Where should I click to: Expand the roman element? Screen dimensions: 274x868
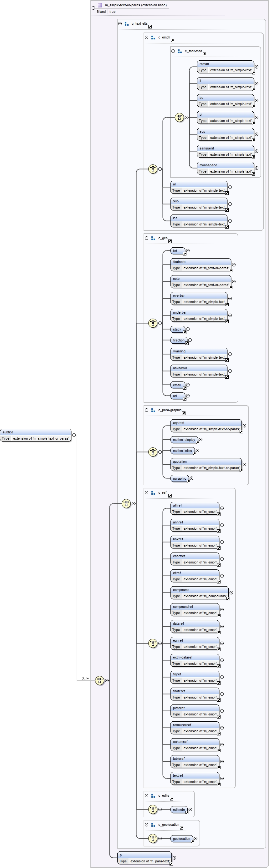click(x=256, y=67)
